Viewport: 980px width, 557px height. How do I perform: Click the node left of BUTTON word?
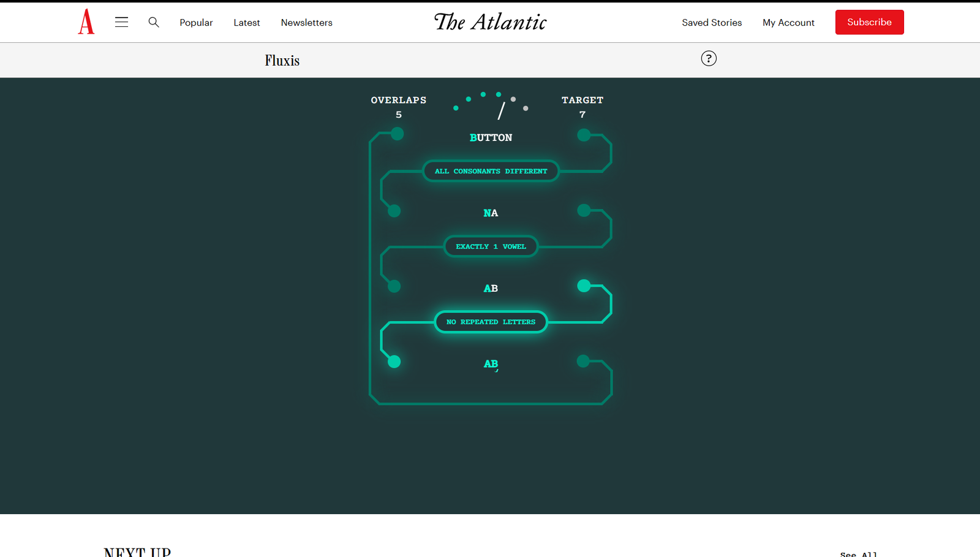[398, 134]
